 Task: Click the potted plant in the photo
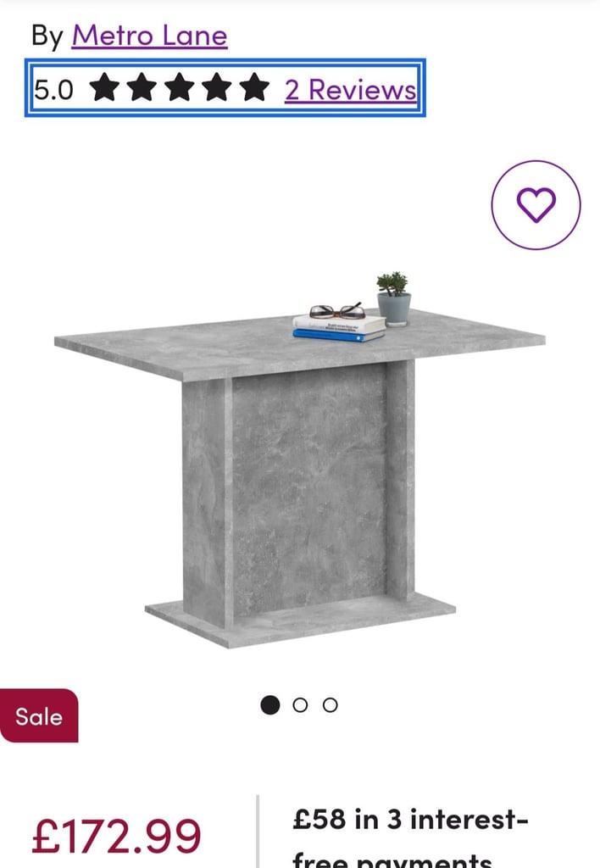[393, 298]
